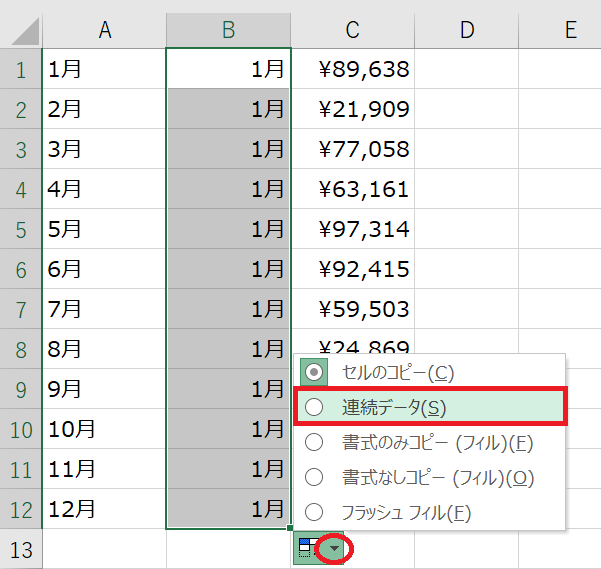Click the fill handle at selection corner

pos(290,528)
